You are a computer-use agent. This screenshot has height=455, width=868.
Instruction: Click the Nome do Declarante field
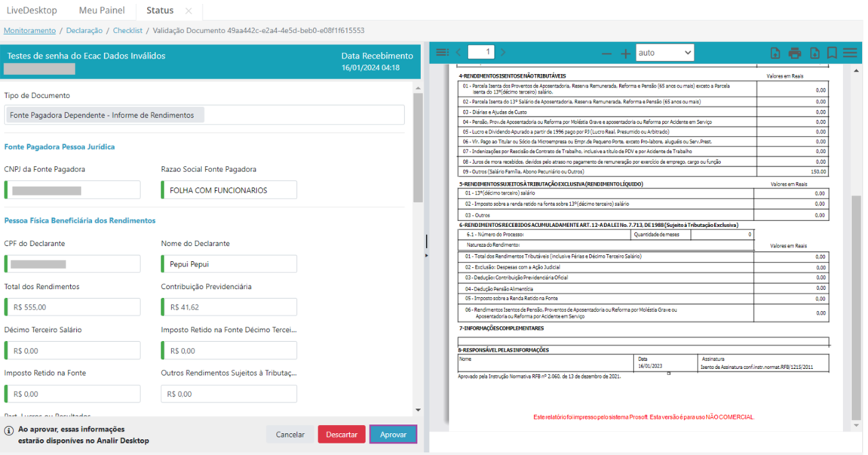point(229,264)
